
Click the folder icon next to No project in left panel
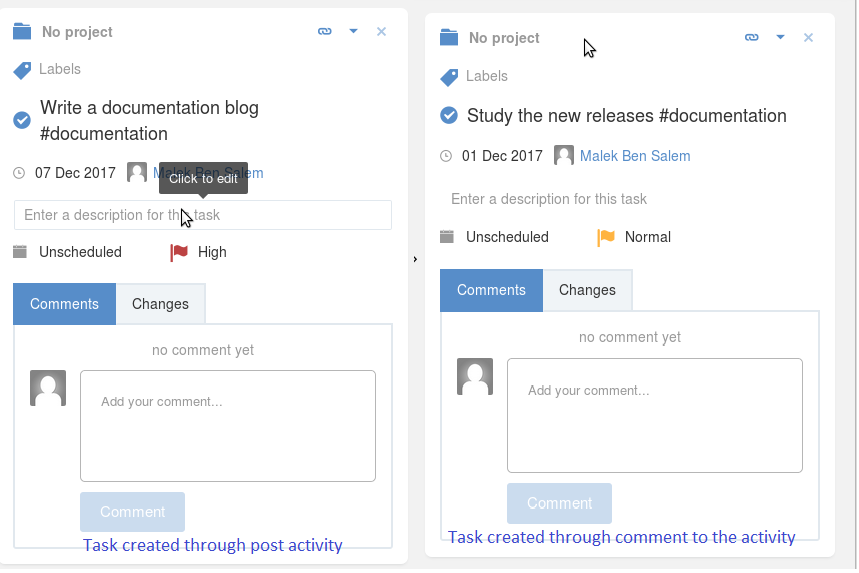pyautogui.click(x=22, y=31)
